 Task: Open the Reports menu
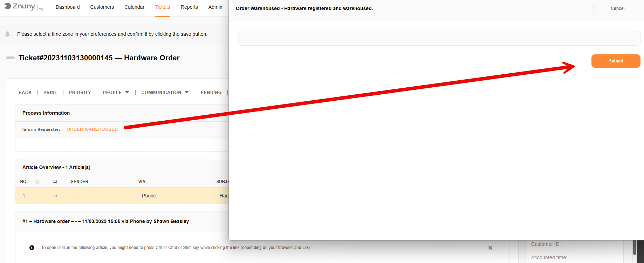click(189, 7)
